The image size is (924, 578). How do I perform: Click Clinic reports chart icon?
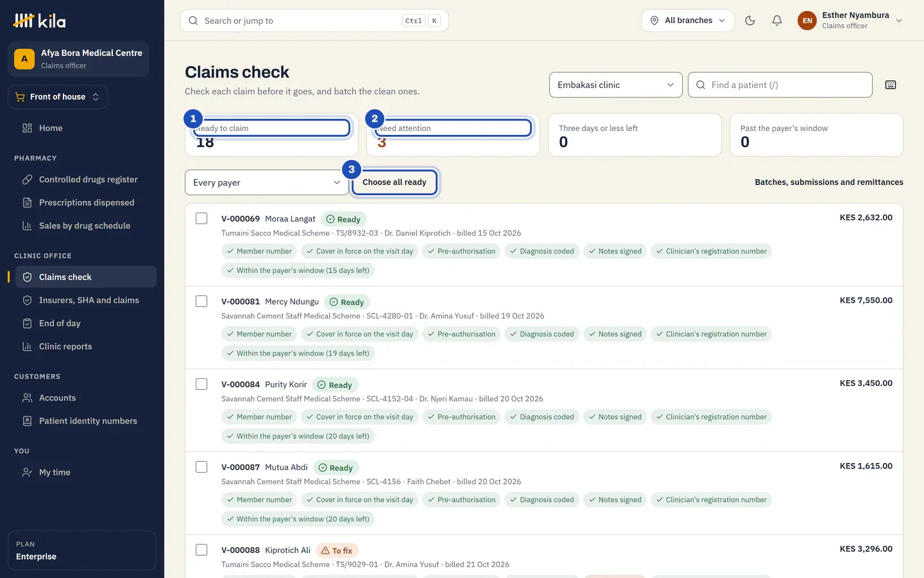point(27,346)
